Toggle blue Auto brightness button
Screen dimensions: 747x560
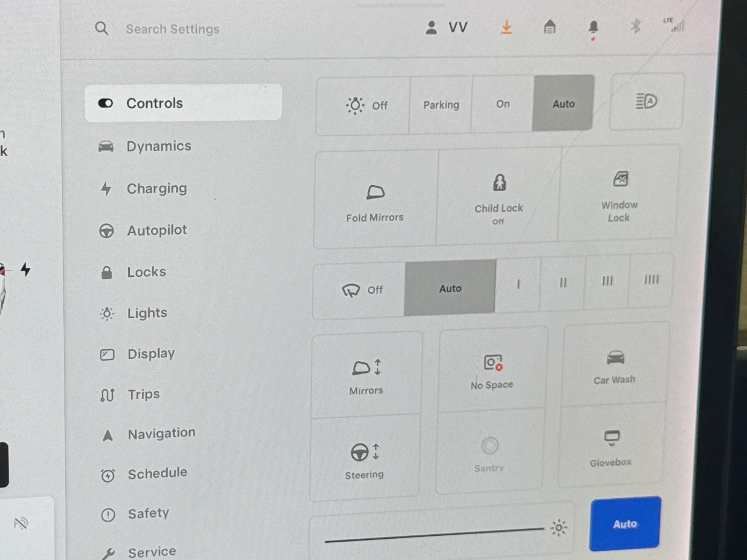(x=625, y=524)
